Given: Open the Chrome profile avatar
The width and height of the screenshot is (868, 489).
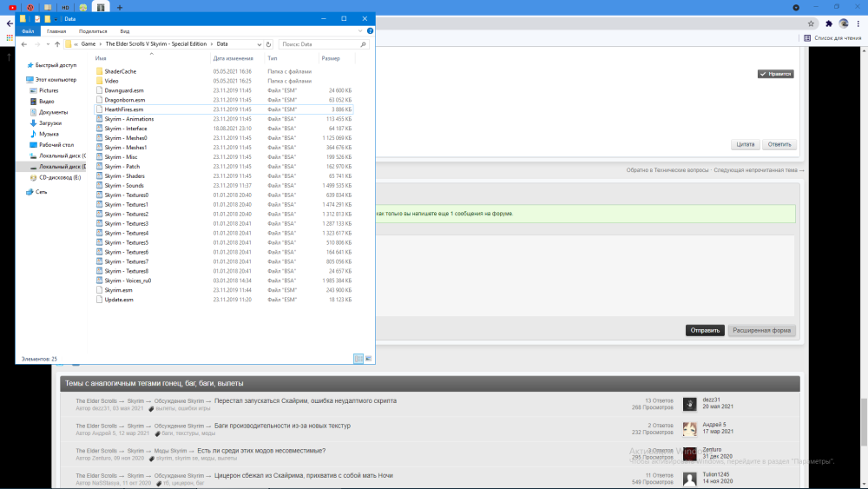Looking at the screenshot, I should (844, 23).
